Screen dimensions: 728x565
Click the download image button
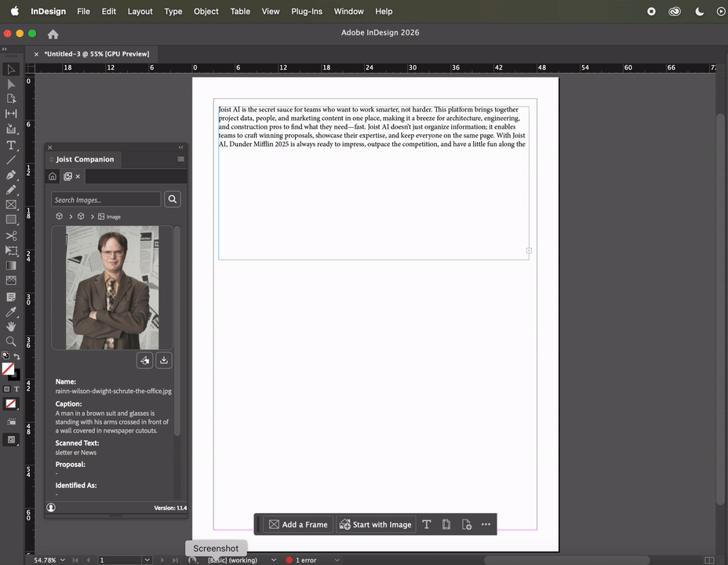tap(164, 360)
